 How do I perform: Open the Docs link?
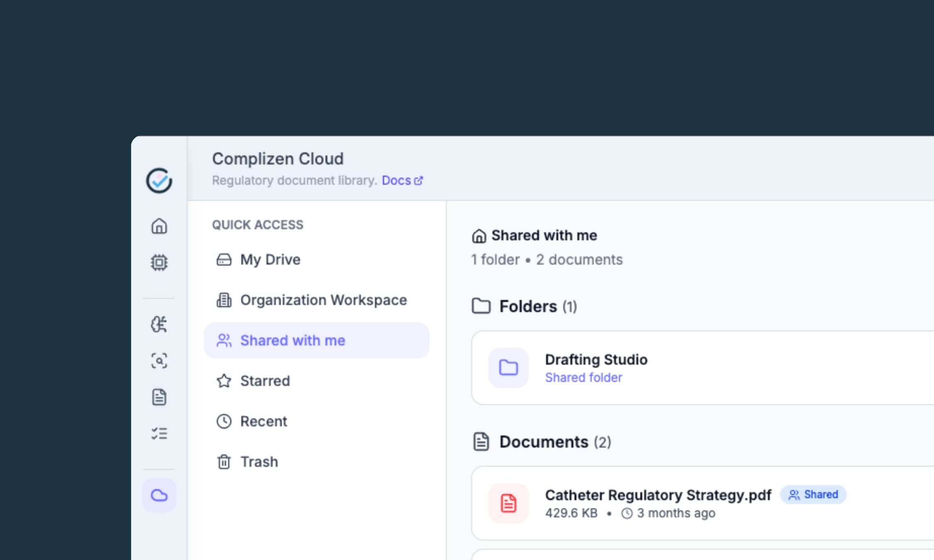pos(396,180)
